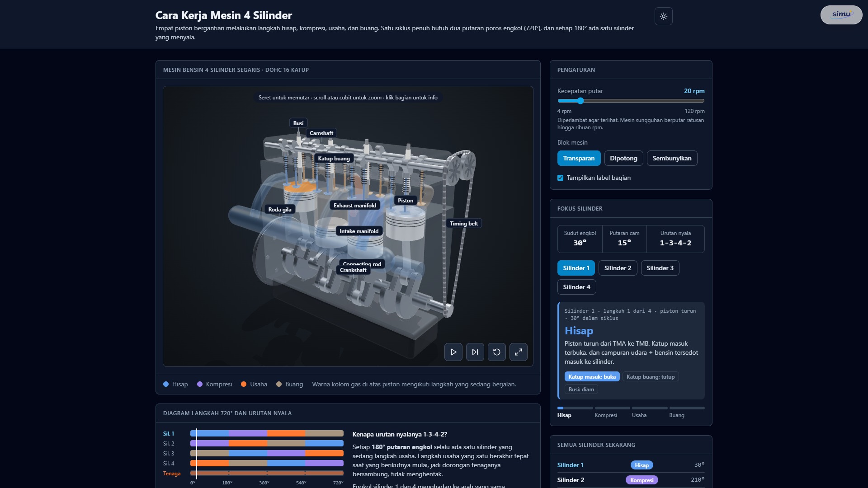Click the Intake manifold label
Image resolution: width=868 pixels, height=488 pixels.
tap(359, 231)
